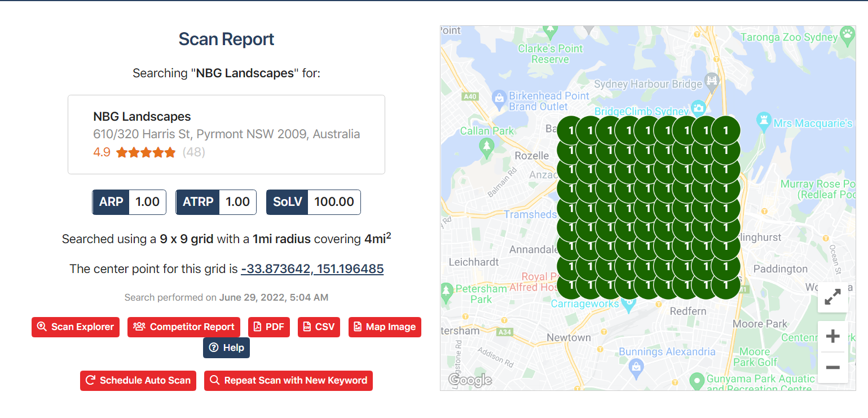
Task: Download the Map Image
Action: pyautogui.click(x=385, y=327)
